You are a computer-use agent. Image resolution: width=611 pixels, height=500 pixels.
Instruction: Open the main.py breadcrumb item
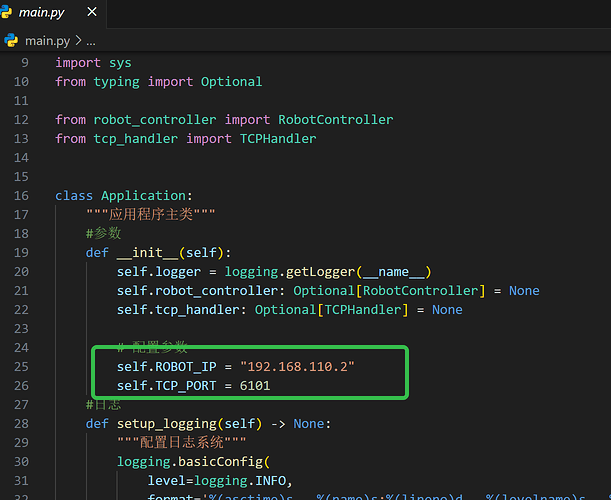45,41
